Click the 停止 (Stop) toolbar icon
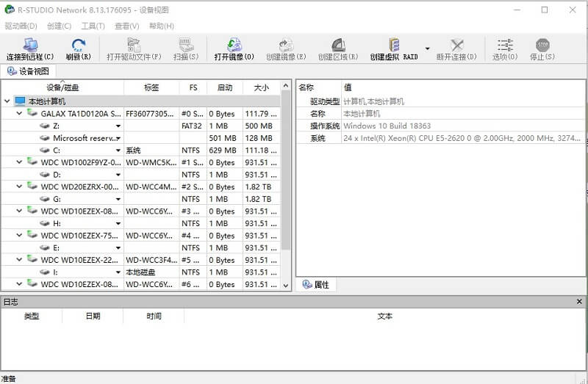Screen dimensions: 588x384 pos(542,45)
